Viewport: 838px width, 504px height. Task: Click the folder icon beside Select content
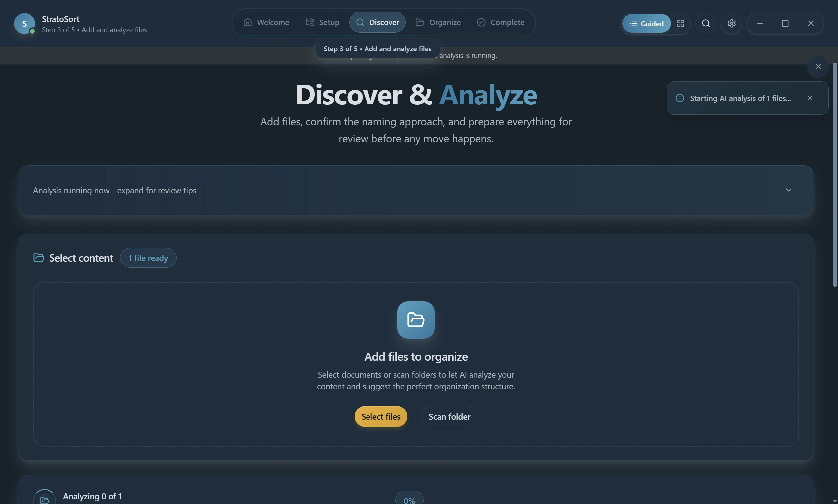39,258
